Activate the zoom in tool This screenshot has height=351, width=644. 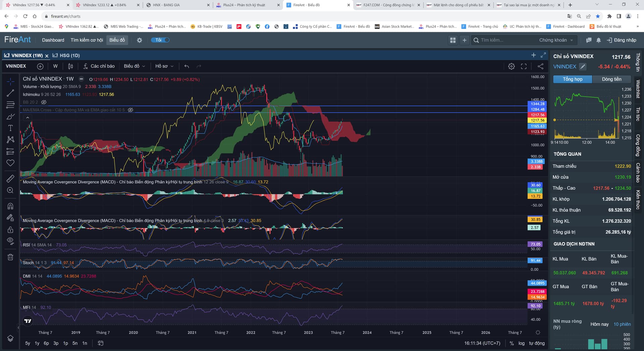pyautogui.click(x=10, y=190)
